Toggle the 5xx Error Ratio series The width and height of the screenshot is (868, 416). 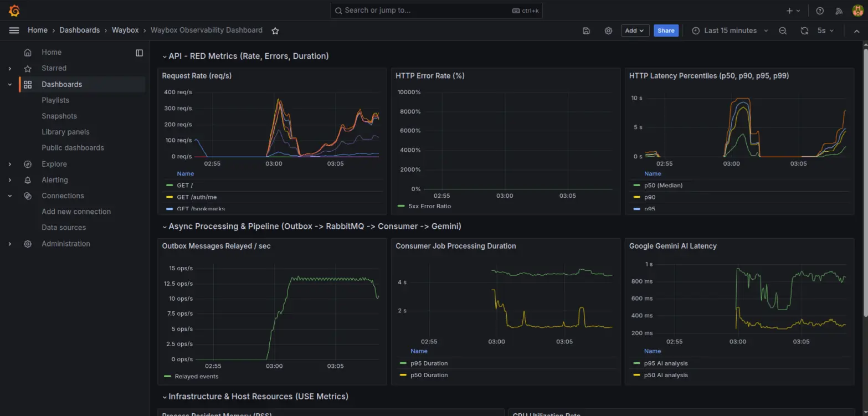tap(430, 207)
